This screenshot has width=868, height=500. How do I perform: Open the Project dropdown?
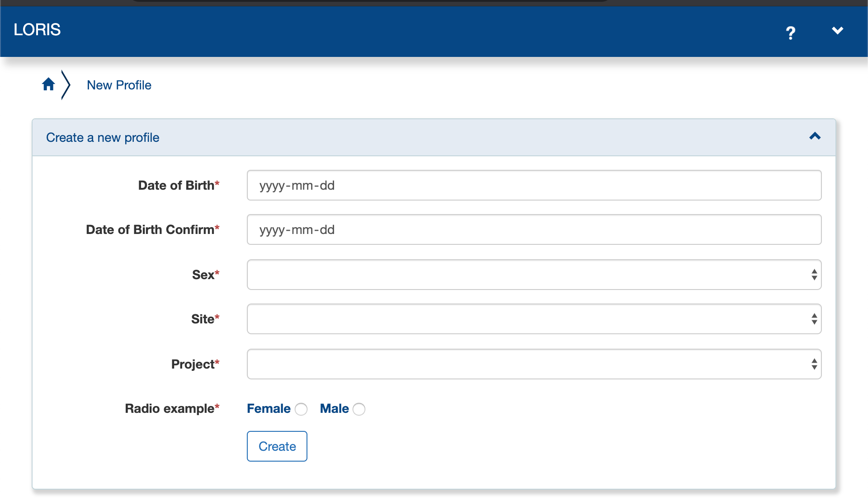pyautogui.click(x=534, y=364)
